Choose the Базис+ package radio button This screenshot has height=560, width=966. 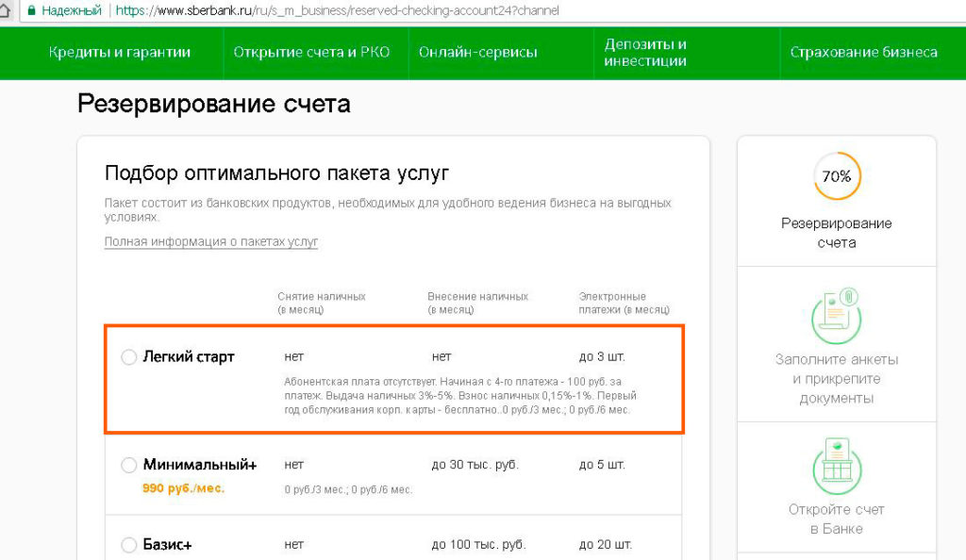point(129,545)
